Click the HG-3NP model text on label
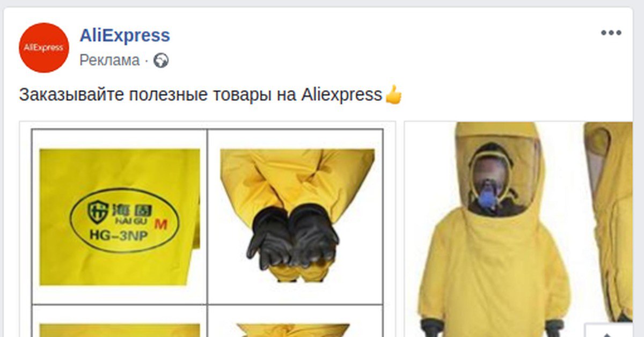The width and height of the screenshot is (644, 337). (116, 235)
